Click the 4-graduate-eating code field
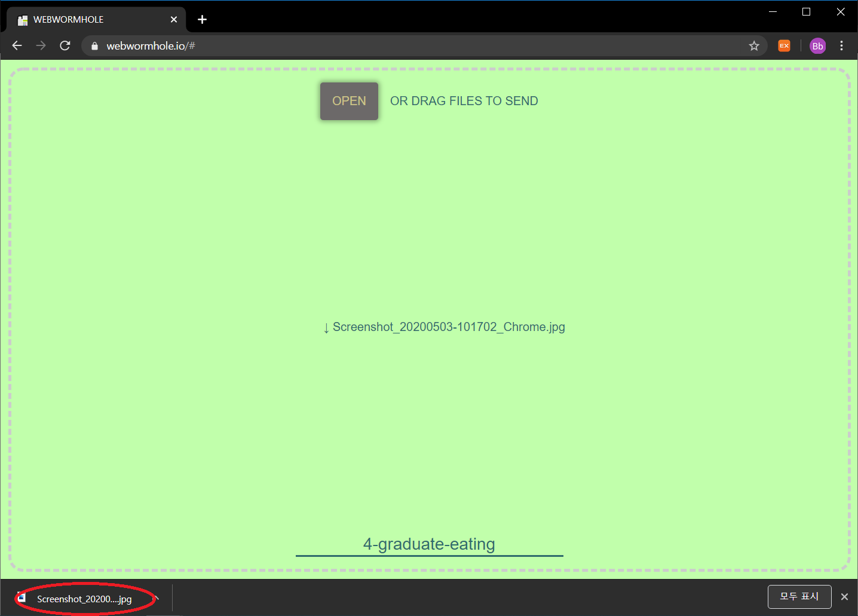Image resolution: width=858 pixels, height=616 pixels. point(429,544)
